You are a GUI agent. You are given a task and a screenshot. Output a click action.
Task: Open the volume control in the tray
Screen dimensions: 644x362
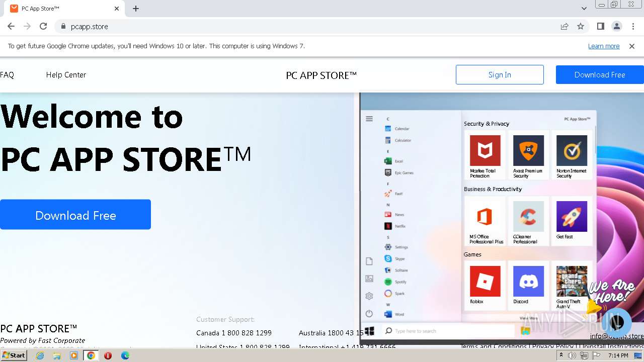(572, 355)
